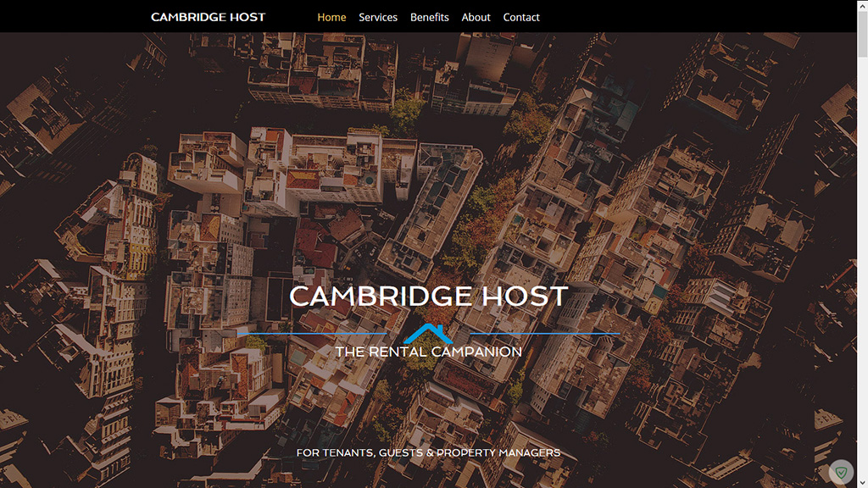
Task: Click the vertical scrollbar thumb
Action: (x=862, y=33)
